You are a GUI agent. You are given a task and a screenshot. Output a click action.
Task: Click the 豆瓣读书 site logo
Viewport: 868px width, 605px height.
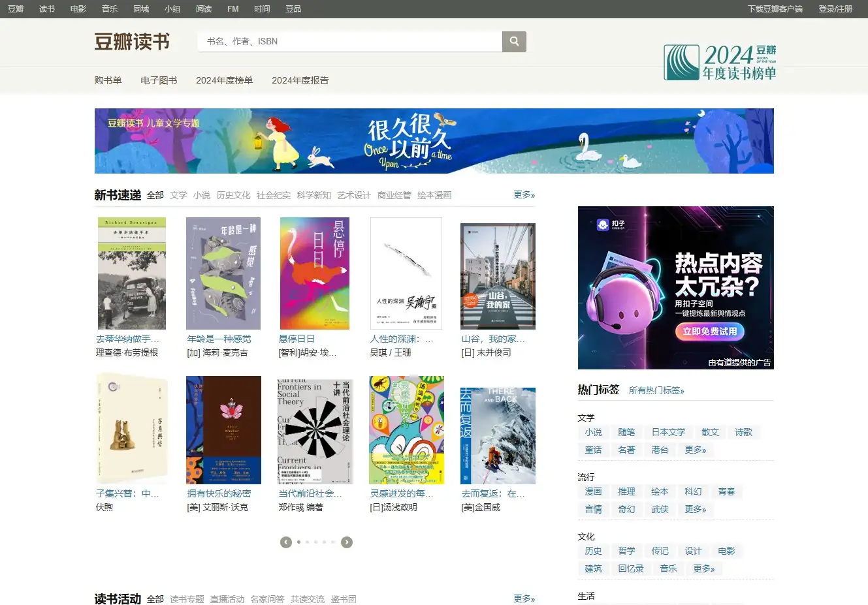point(133,41)
